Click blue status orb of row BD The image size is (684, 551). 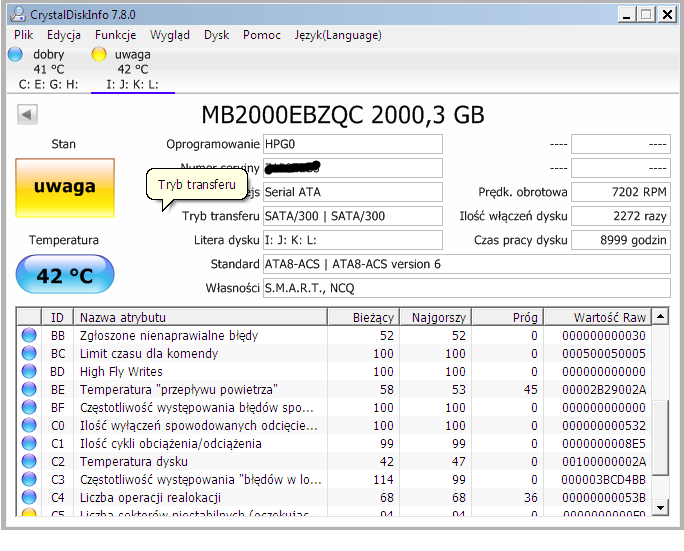(x=29, y=371)
